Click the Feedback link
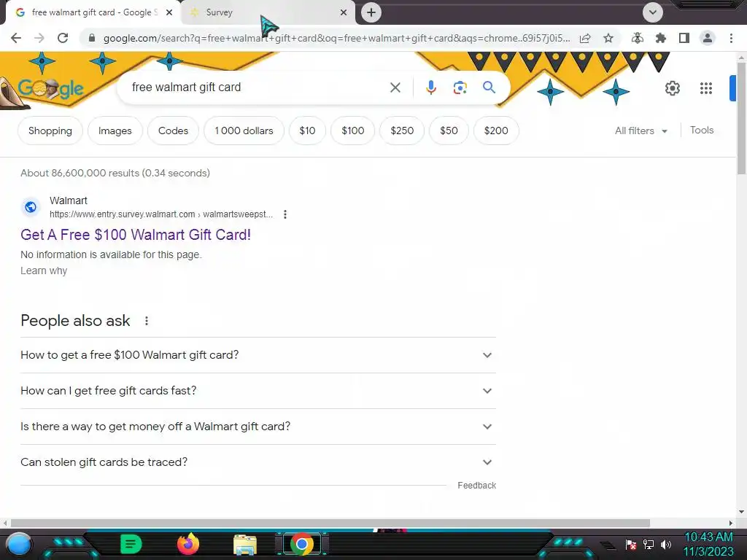Image resolution: width=747 pixels, height=560 pixels. [476, 485]
